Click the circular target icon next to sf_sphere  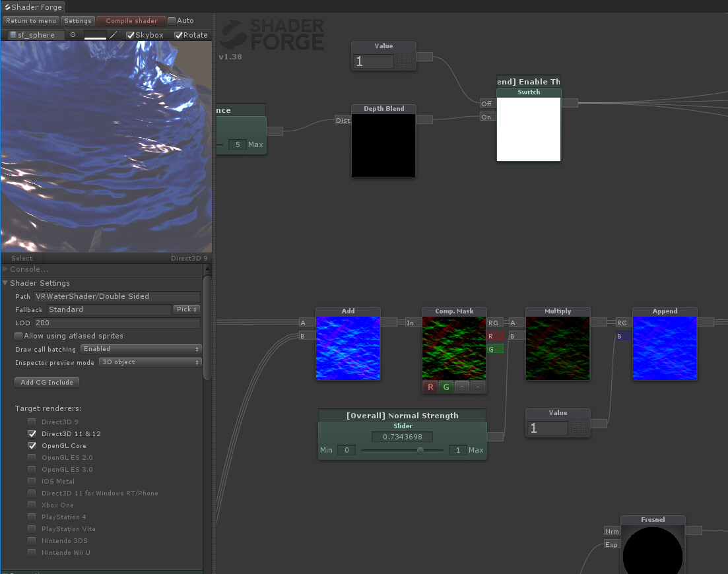tap(73, 34)
